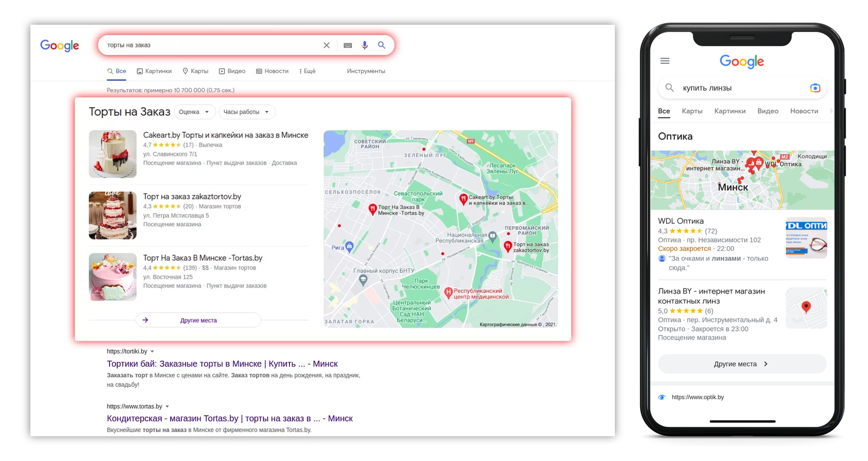Open the on-screen keyboard icon
868x461 pixels.
click(x=348, y=45)
